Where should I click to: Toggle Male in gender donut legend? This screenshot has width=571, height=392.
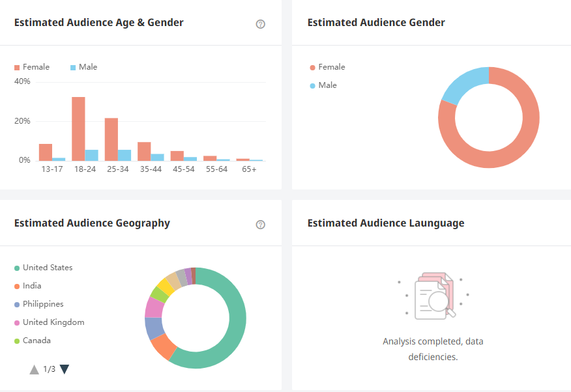click(323, 85)
